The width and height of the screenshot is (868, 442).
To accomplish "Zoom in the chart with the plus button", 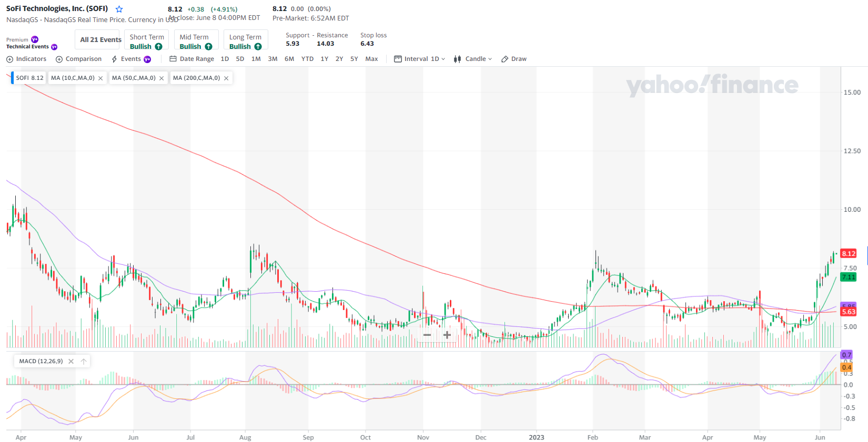I will pos(447,335).
